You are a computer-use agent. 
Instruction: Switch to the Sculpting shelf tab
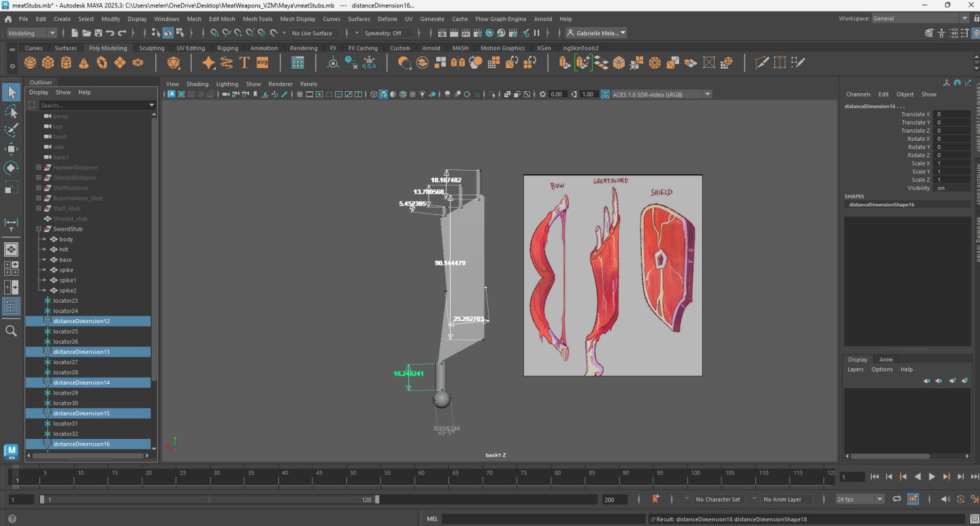coord(152,48)
